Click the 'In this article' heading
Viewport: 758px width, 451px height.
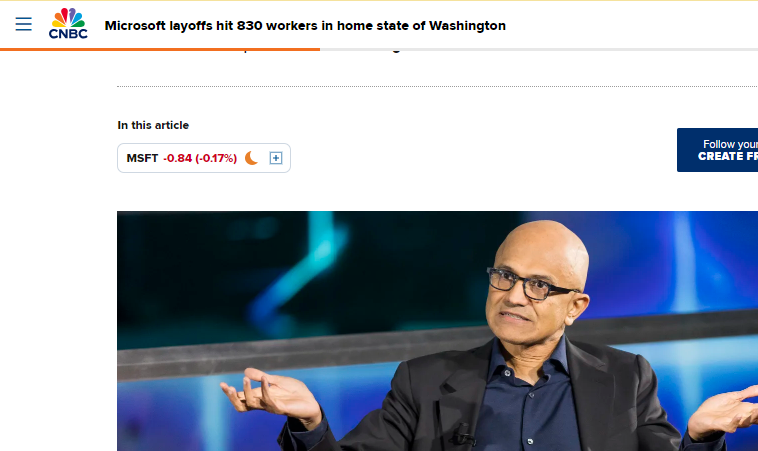point(153,125)
